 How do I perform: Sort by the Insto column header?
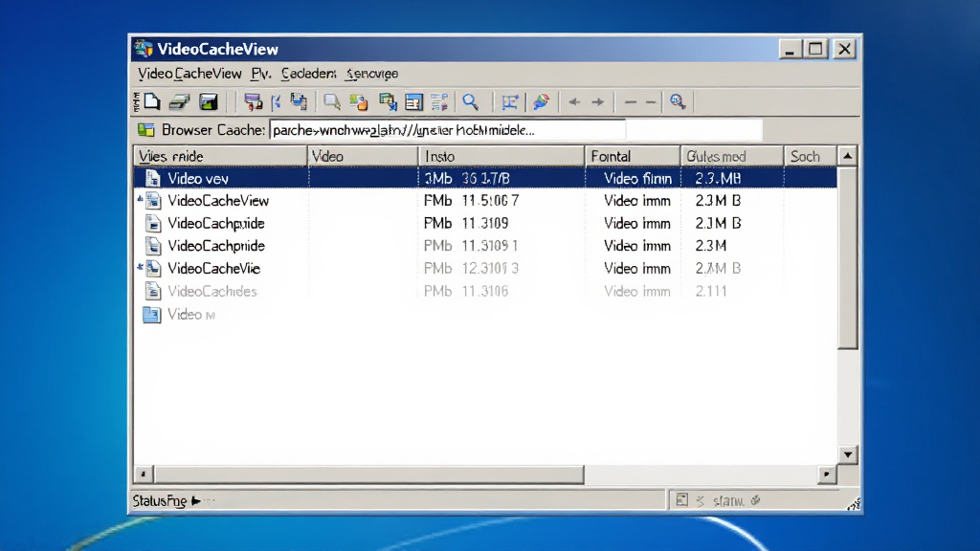pyautogui.click(x=501, y=156)
